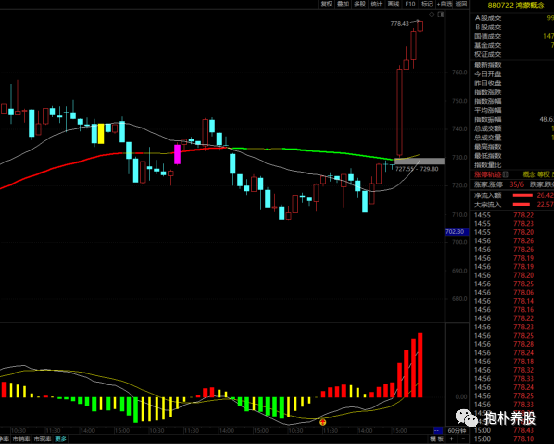This screenshot has height=444, width=554.
Task: Open the 60分钟 period selector
Action: [456, 431]
